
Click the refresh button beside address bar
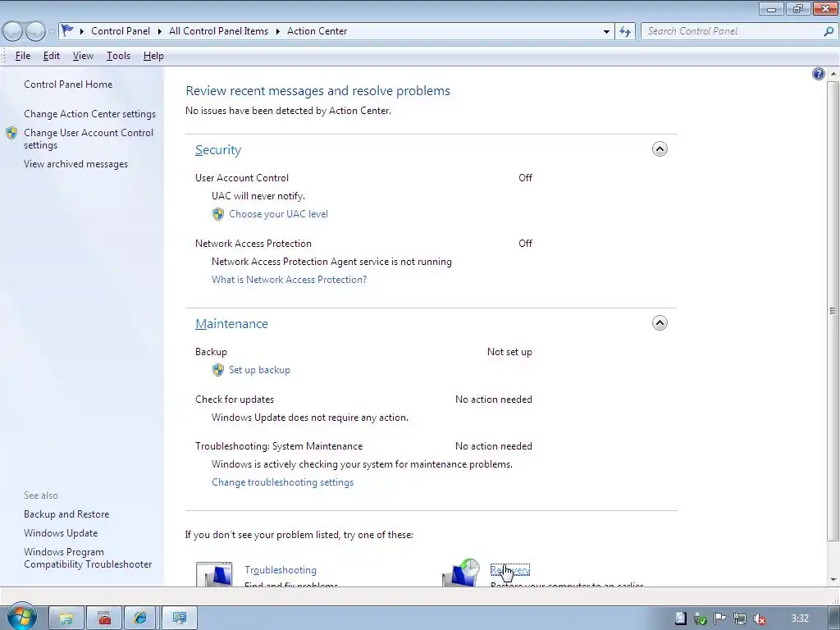click(625, 32)
